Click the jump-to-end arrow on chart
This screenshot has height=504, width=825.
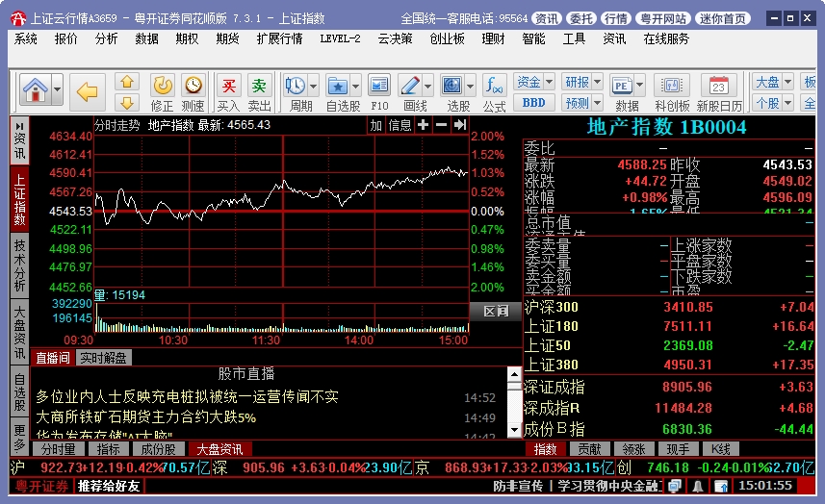point(460,125)
